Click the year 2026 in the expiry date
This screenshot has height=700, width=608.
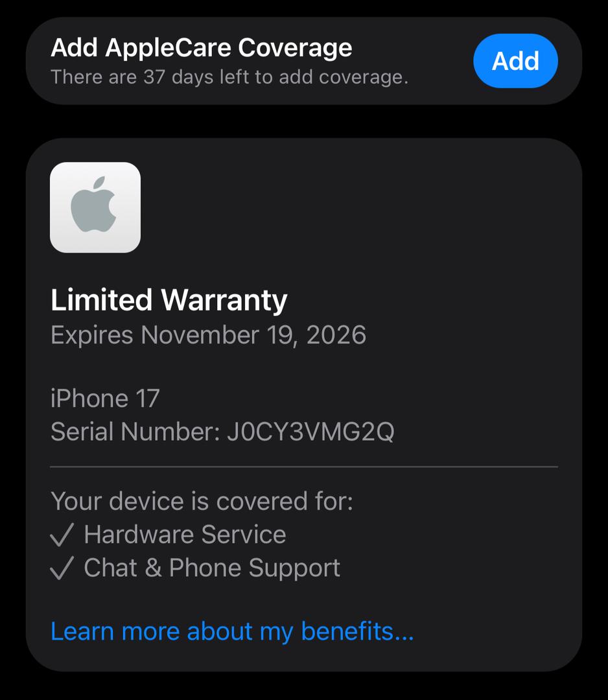tap(336, 335)
